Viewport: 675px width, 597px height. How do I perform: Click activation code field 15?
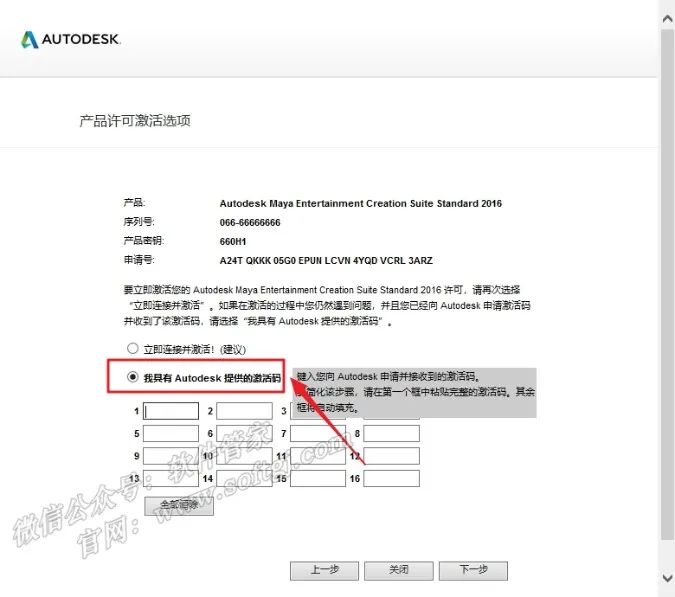(318, 478)
